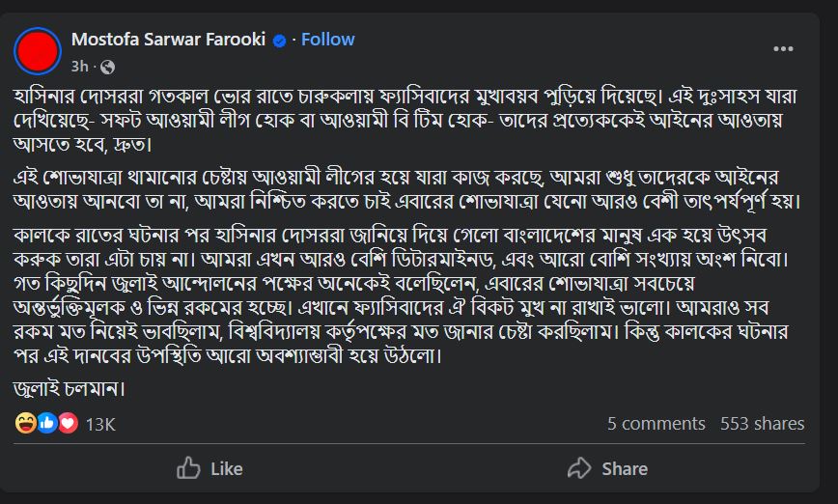
Task: Click the laughing Haha reaction emoji
Action: pos(26,423)
